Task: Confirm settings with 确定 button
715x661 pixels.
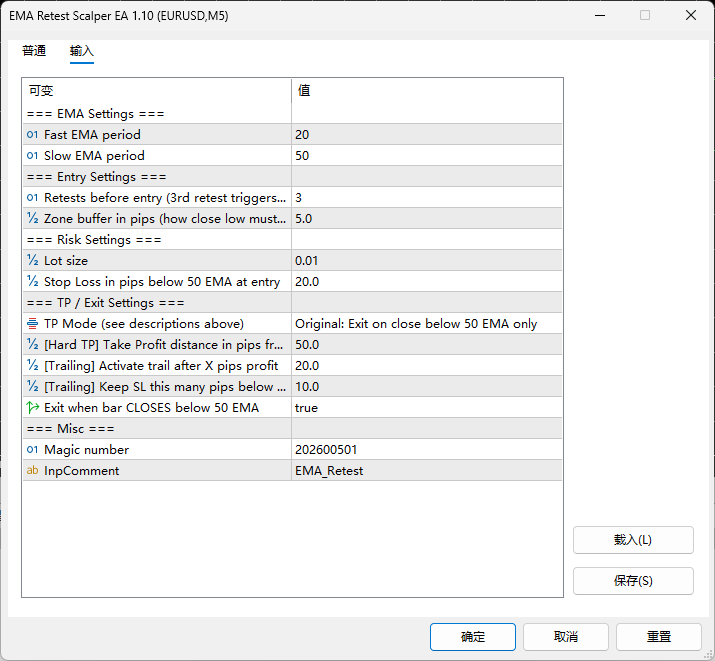Action: (x=473, y=637)
